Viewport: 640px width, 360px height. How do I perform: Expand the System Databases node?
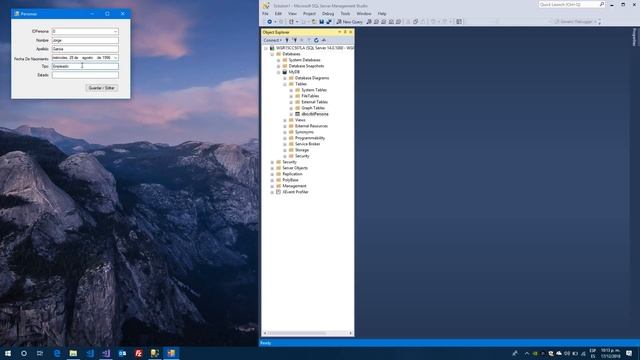pyautogui.click(x=279, y=60)
